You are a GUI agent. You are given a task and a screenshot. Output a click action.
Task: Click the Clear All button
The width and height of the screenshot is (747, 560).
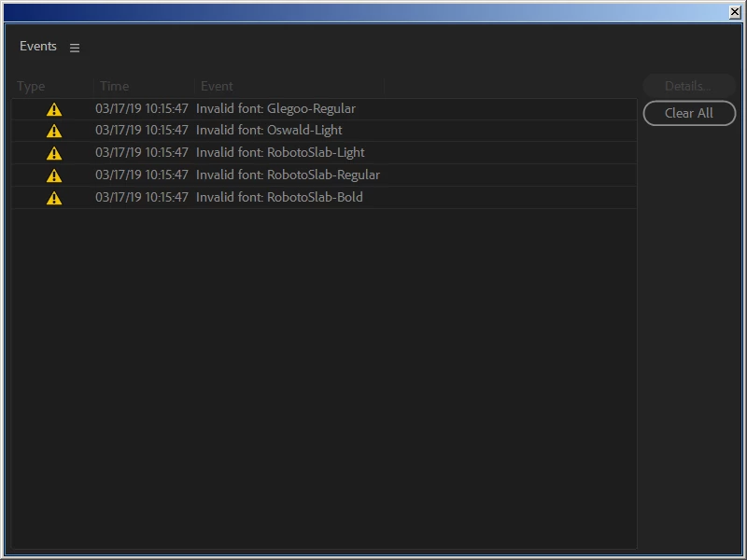[x=689, y=113]
